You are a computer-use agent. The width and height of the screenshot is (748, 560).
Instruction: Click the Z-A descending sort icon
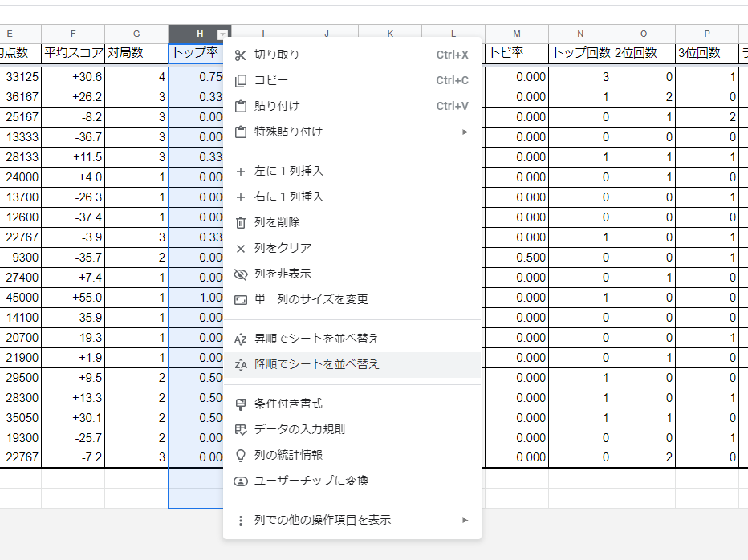point(241,365)
